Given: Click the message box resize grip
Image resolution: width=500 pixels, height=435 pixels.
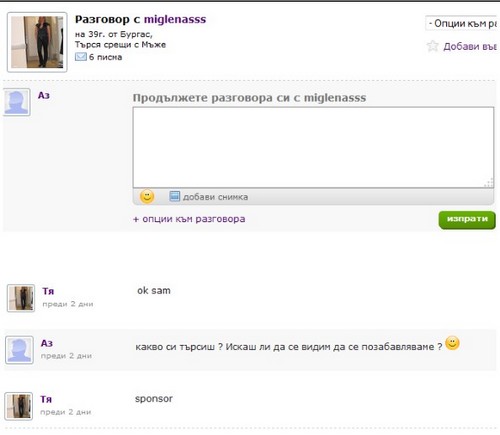Looking at the screenshot, I should pyautogui.click(x=489, y=183).
